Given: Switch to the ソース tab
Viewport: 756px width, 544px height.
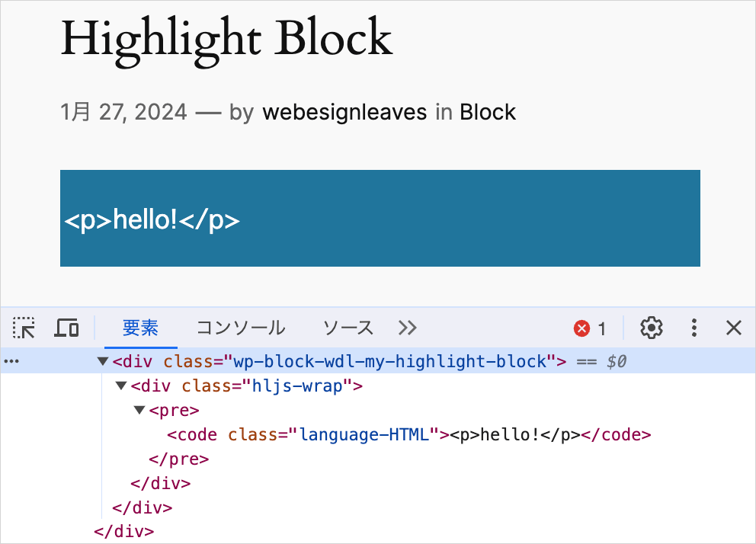Looking at the screenshot, I should (348, 328).
